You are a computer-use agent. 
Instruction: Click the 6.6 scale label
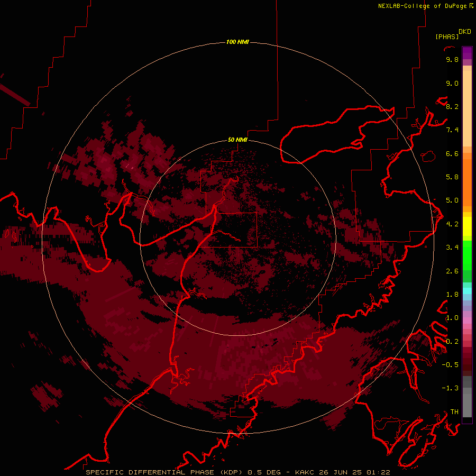click(x=452, y=153)
